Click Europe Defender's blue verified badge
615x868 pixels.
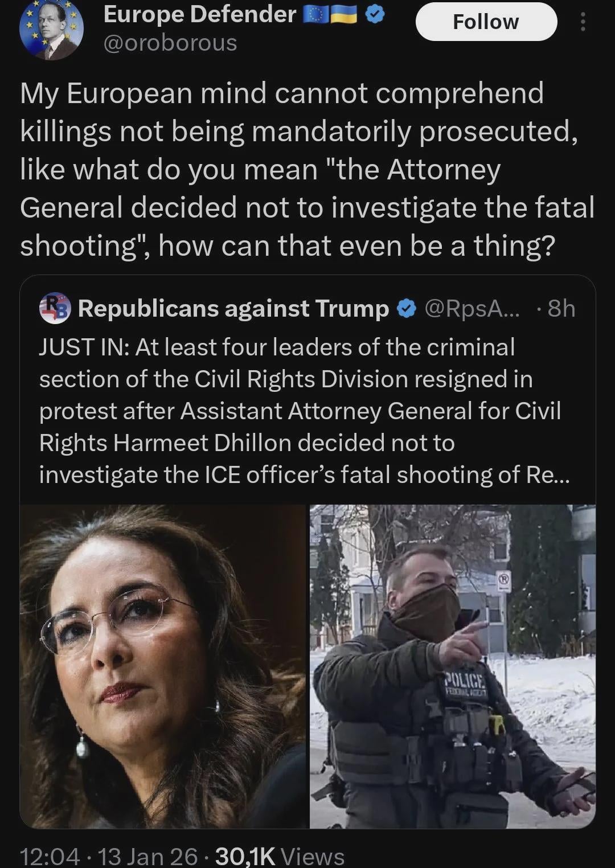coord(374,15)
